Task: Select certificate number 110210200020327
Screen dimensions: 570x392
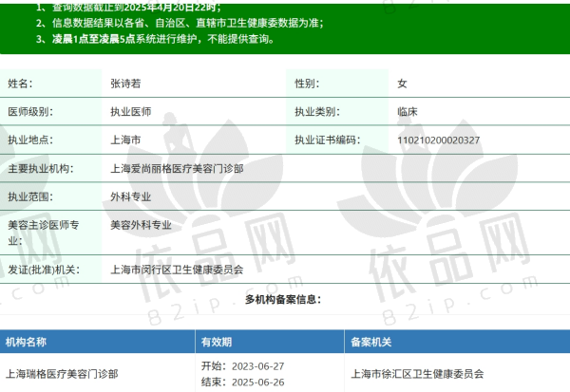Action: (x=439, y=140)
